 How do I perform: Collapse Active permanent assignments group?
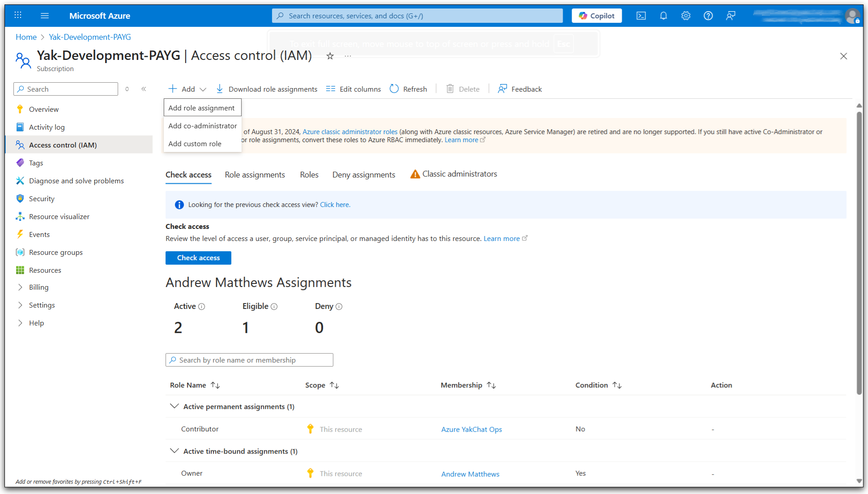coord(174,406)
